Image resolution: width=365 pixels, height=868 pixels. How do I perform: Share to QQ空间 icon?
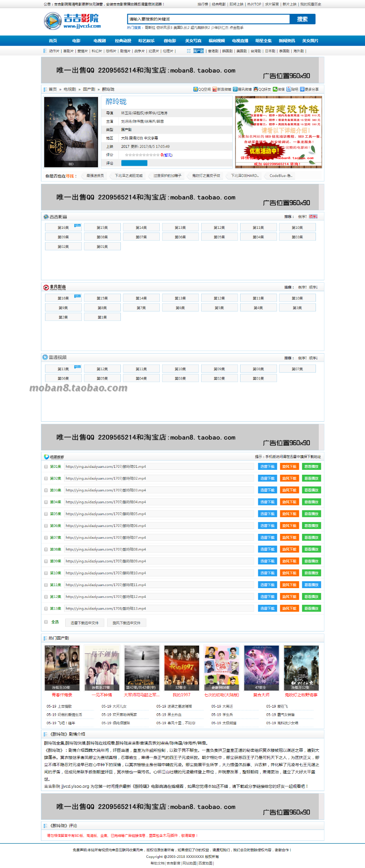click(x=195, y=89)
